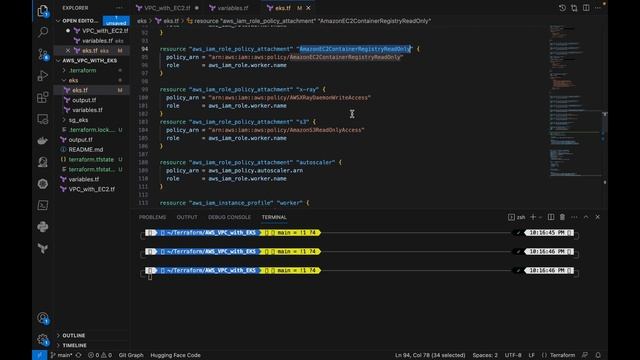Click the UTF-8 encoding selector
Image resolution: width=640 pixels, height=360 pixels.
513,355
